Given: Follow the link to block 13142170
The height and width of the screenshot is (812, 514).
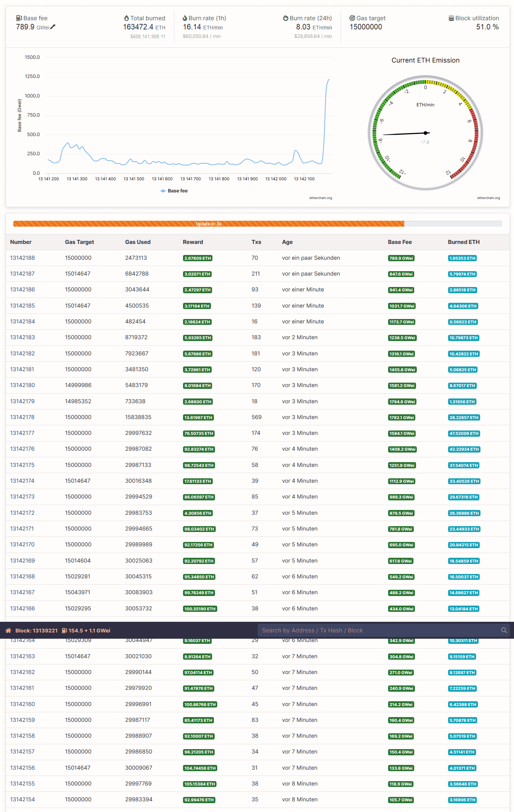Looking at the screenshot, I should pos(22,545).
